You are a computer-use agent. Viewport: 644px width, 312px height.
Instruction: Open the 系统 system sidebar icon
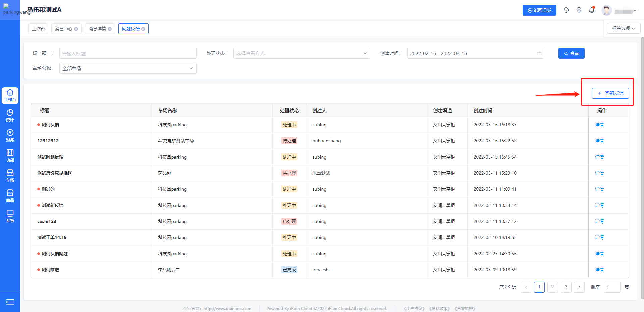tap(10, 216)
